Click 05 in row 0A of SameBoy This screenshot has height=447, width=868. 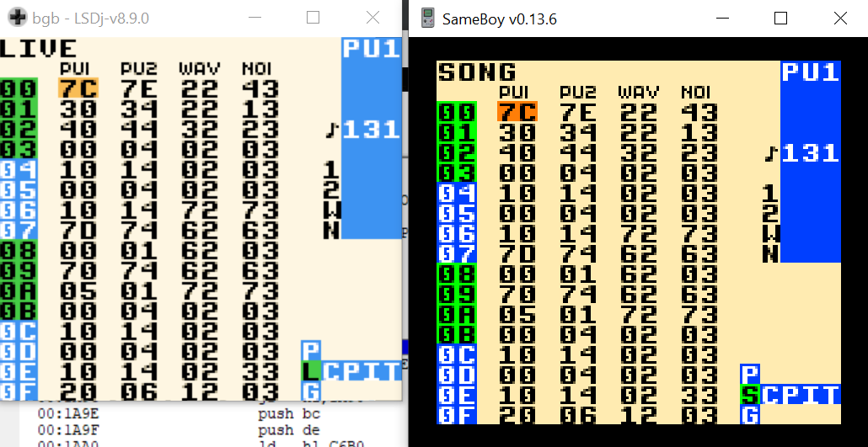tap(517, 314)
